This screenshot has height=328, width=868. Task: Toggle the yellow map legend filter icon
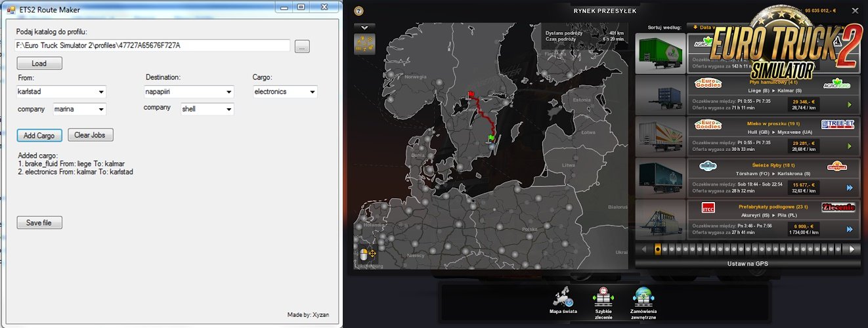[x=364, y=44]
